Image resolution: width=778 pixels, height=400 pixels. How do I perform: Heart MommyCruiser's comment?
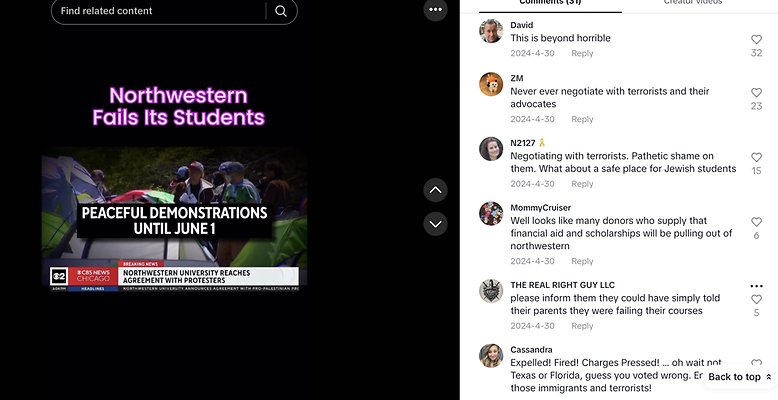pos(756,222)
